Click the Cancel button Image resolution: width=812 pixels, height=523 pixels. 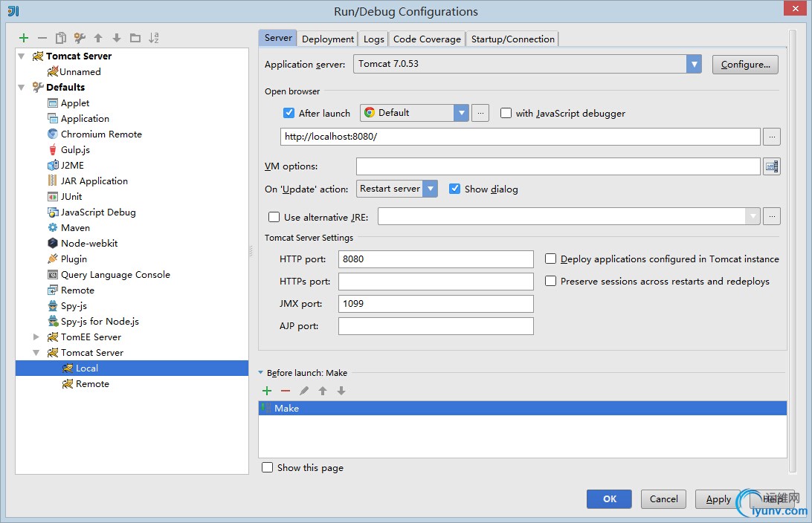(x=663, y=498)
